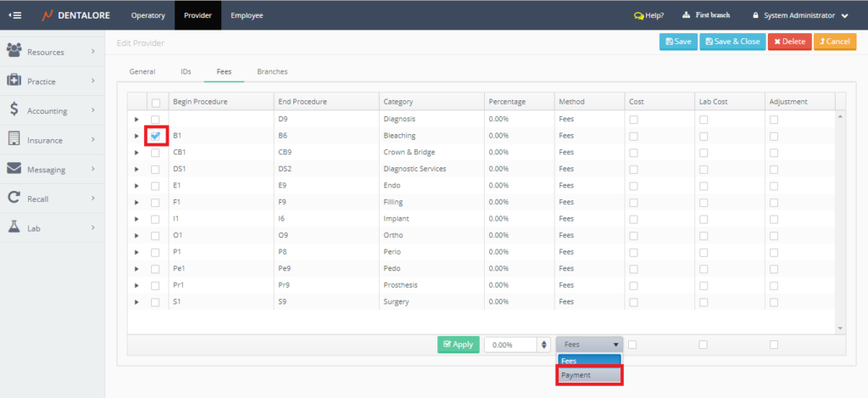
Task: Open the Operatory menu item
Action: click(x=148, y=15)
